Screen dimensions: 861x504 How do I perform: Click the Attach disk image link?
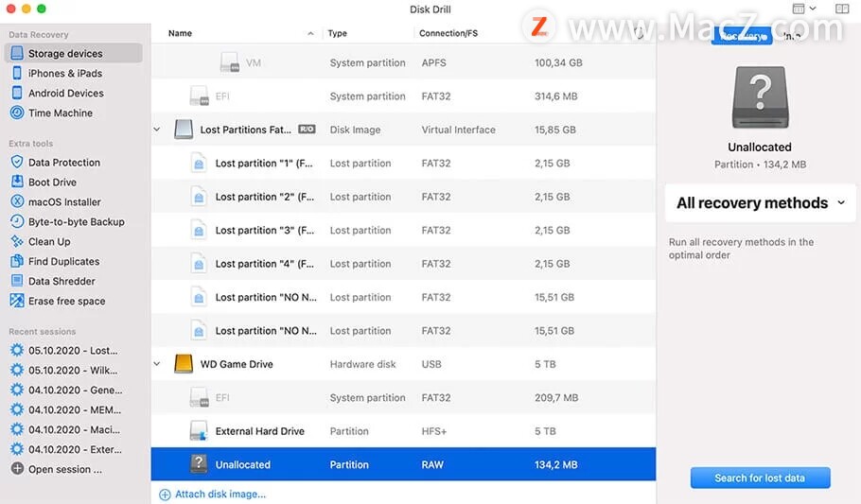tap(213, 495)
